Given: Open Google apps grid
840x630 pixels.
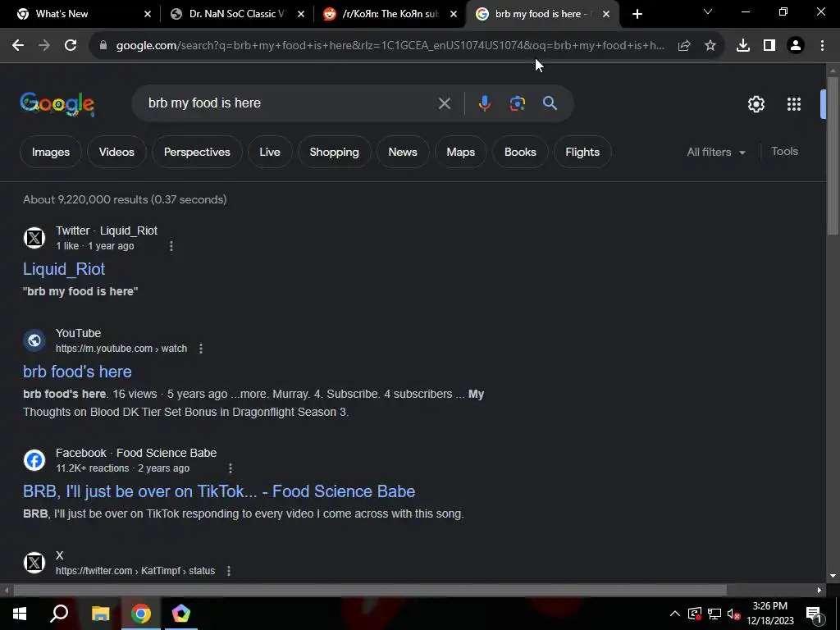Looking at the screenshot, I should tap(794, 104).
